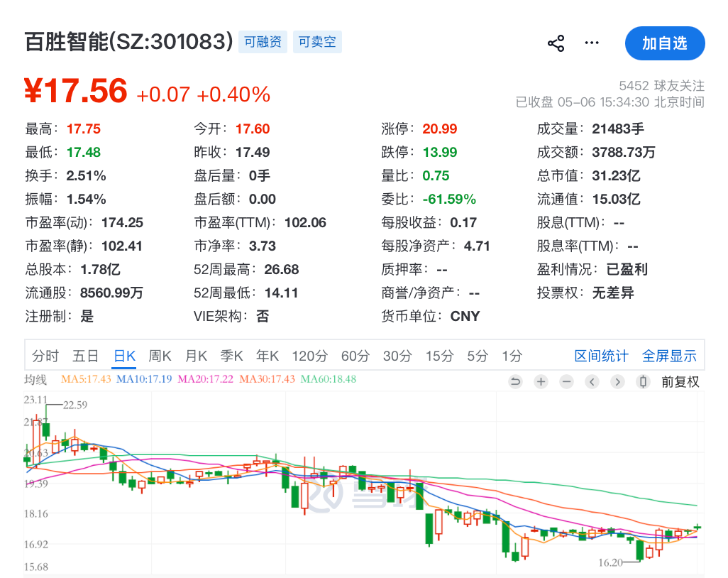Click the 5452 球友关注 followers text

(x=661, y=86)
